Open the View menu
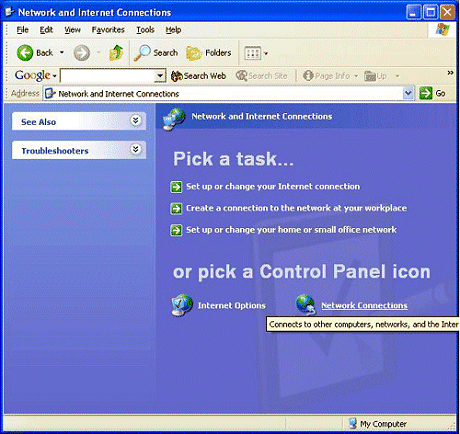 click(72, 30)
